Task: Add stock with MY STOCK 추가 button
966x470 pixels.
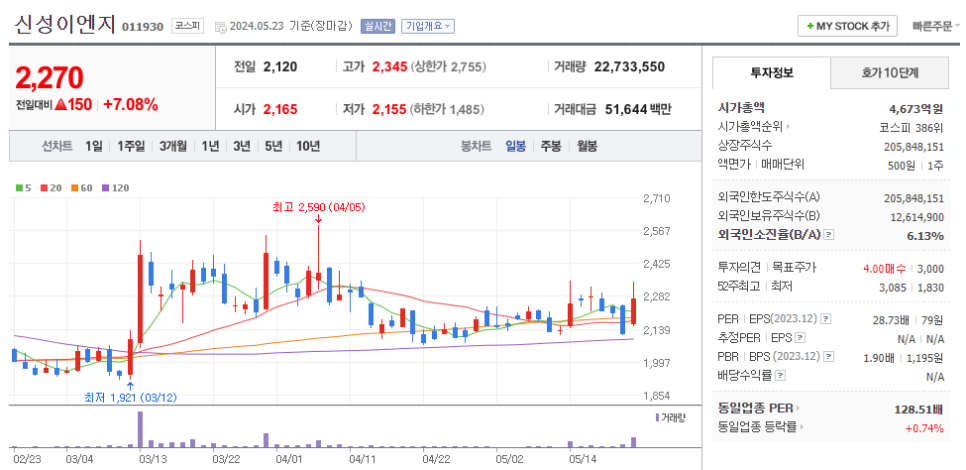Action: pyautogui.click(x=847, y=26)
